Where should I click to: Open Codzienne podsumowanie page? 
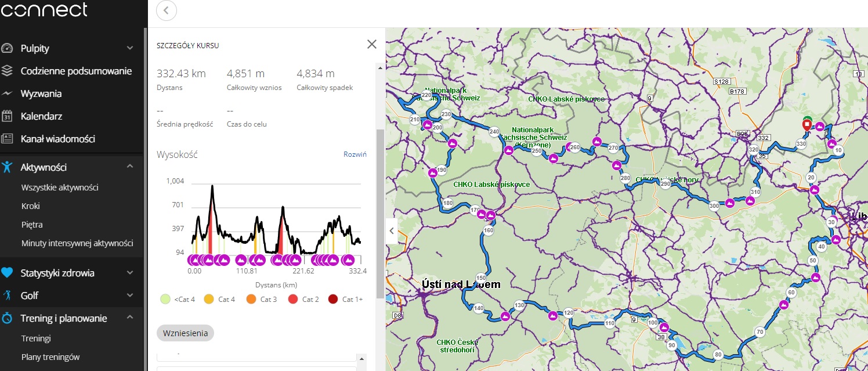tap(76, 71)
